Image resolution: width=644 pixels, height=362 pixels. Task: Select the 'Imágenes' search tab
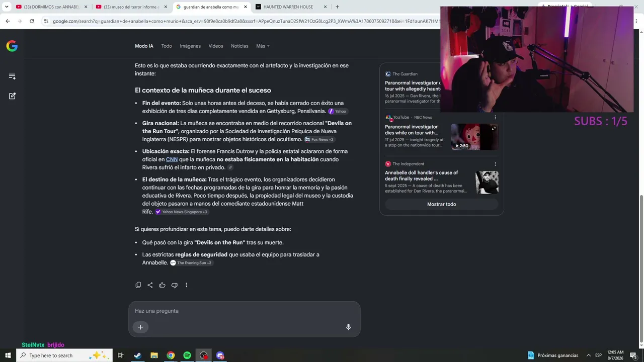point(190,46)
